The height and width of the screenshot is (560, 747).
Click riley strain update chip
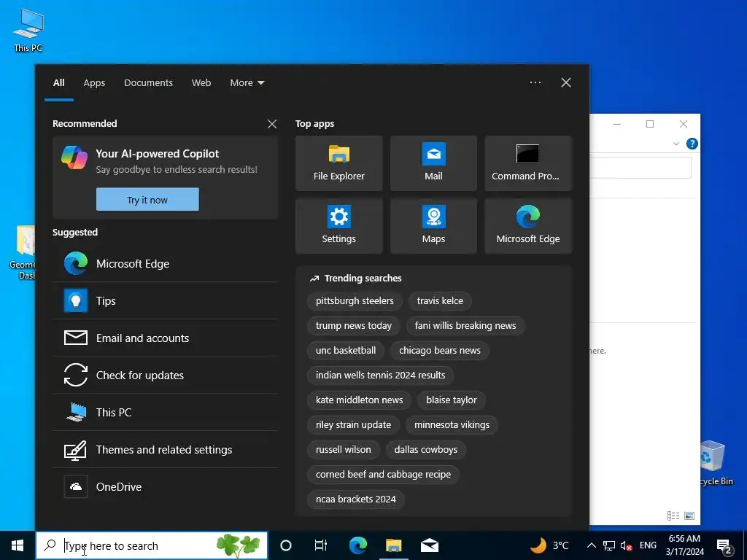coord(353,424)
